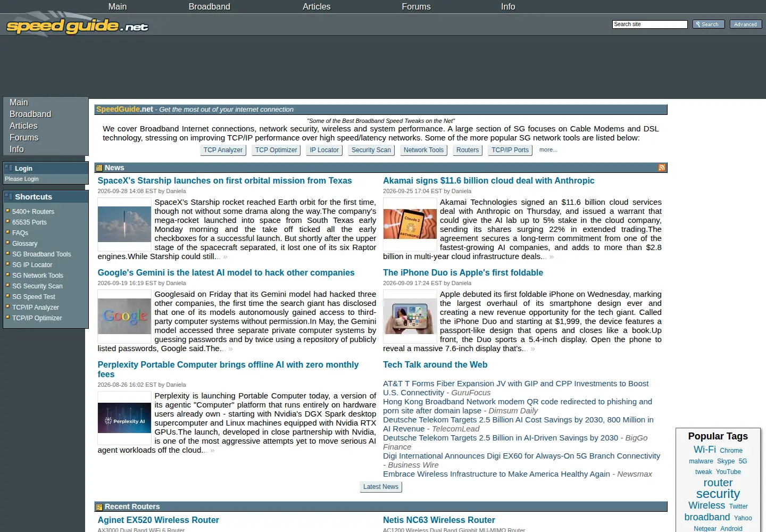Open the Advanced search button
This screenshot has height=532, width=766.
[x=745, y=24]
